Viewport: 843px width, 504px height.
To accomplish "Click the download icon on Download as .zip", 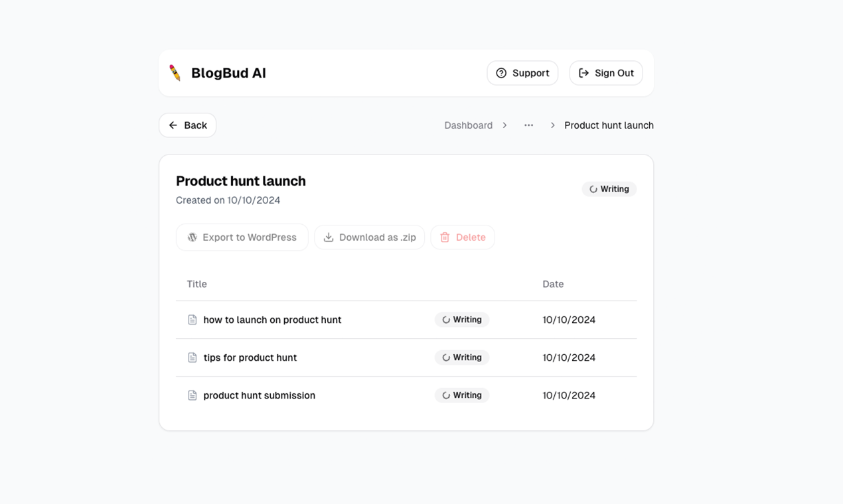I will click(x=329, y=237).
